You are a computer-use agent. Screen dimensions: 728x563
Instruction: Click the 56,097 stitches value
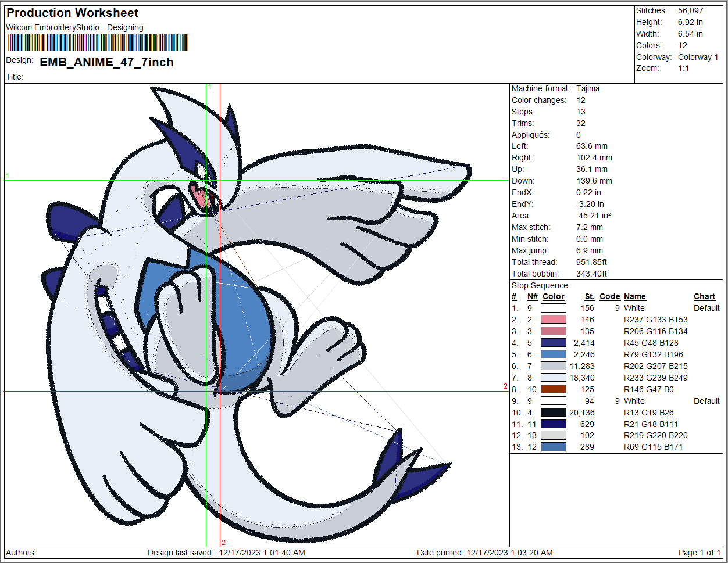tap(690, 10)
